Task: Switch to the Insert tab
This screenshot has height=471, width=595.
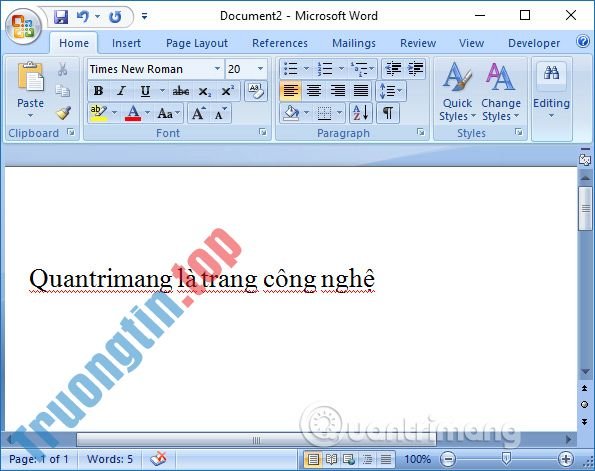Action: tap(126, 43)
